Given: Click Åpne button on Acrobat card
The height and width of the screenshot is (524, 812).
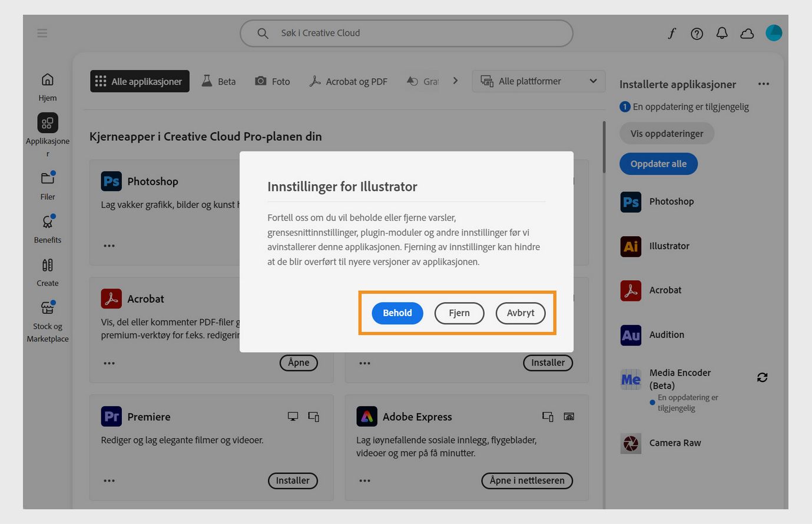Looking at the screenshot, I should click(299, 363).
